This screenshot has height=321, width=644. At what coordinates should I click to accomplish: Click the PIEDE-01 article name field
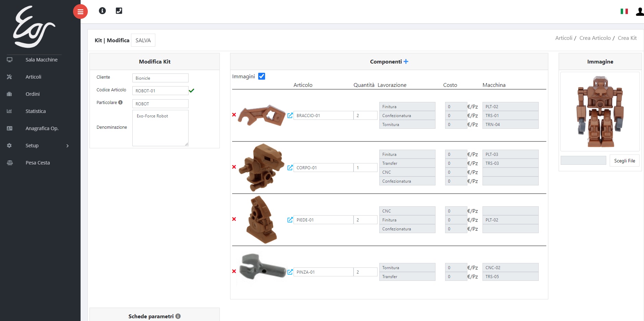coord(323,220)
